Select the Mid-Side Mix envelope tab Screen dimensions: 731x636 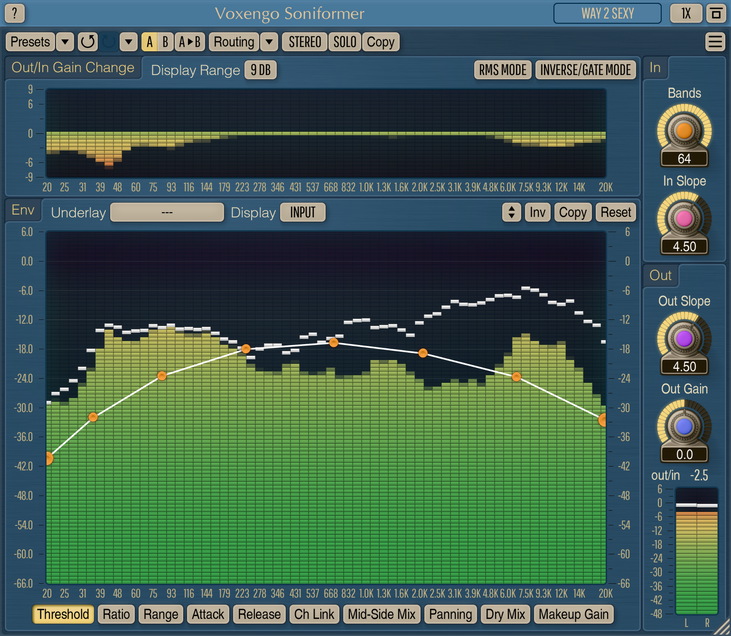(382, 615)
